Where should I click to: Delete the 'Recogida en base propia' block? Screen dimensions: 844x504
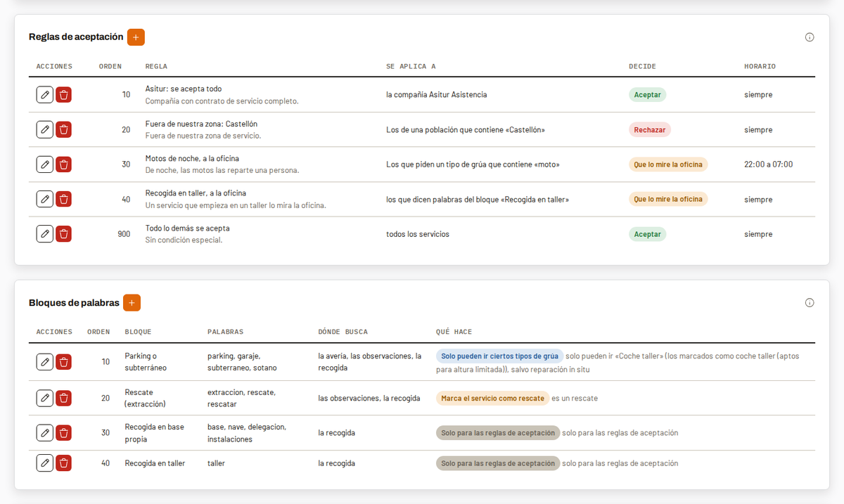63,433
